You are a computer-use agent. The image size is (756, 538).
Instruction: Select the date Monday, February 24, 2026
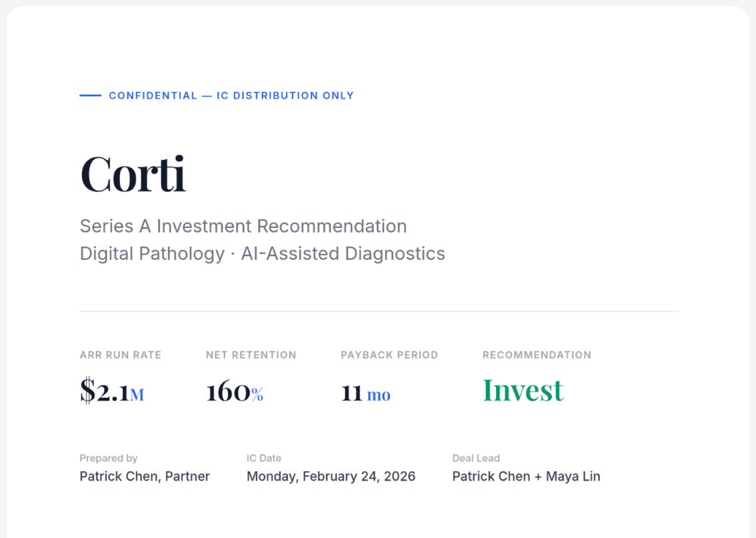click(x=331, y=476)
